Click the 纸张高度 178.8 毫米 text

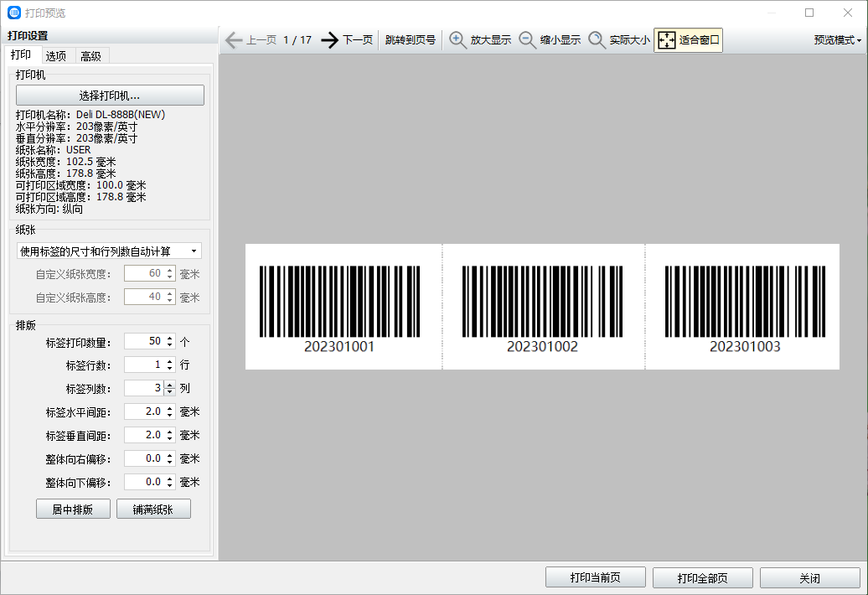pyautogui.click(x=66, y=173)
